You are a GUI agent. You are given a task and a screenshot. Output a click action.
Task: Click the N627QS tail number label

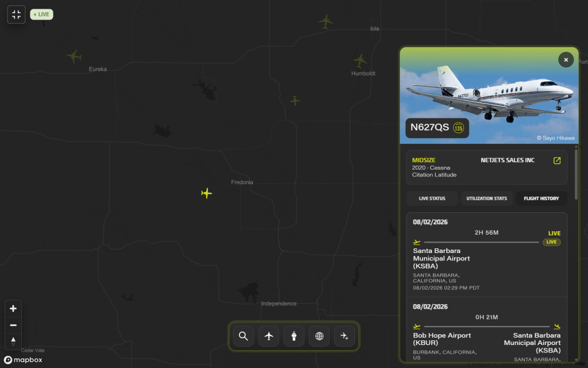point(430,127)
